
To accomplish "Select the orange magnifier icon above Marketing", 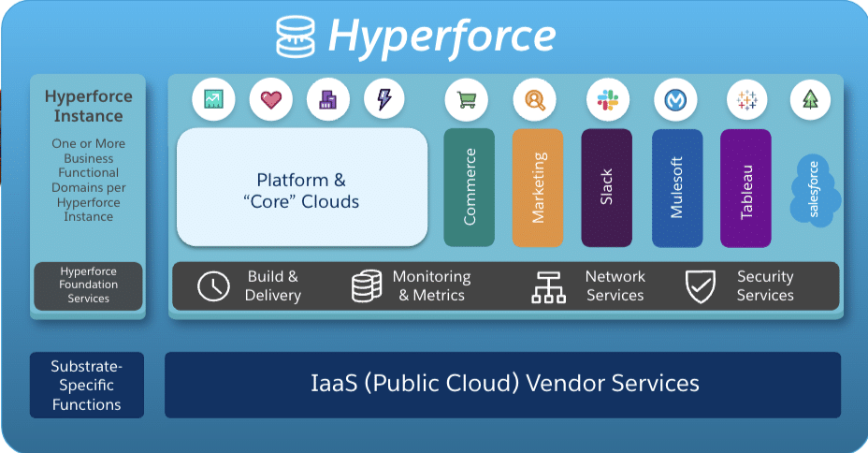I will pyautogui.click(x=535, y=99).
